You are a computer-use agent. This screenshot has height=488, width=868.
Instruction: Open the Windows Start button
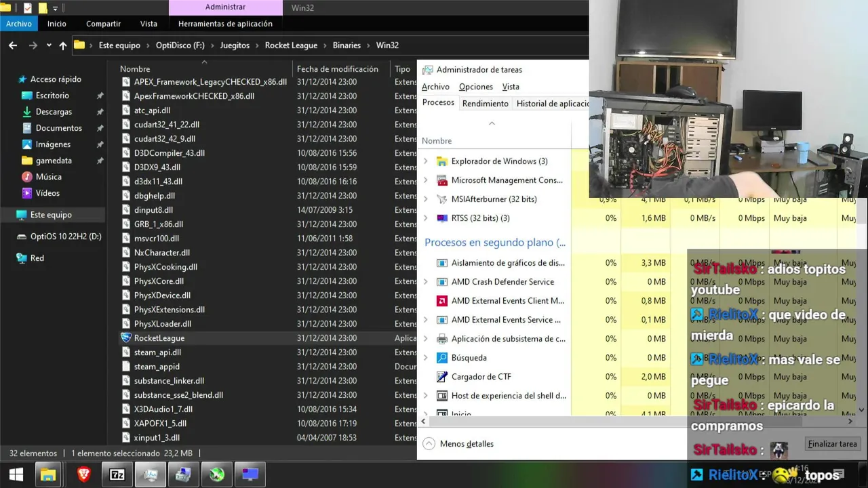click(16, 474)
